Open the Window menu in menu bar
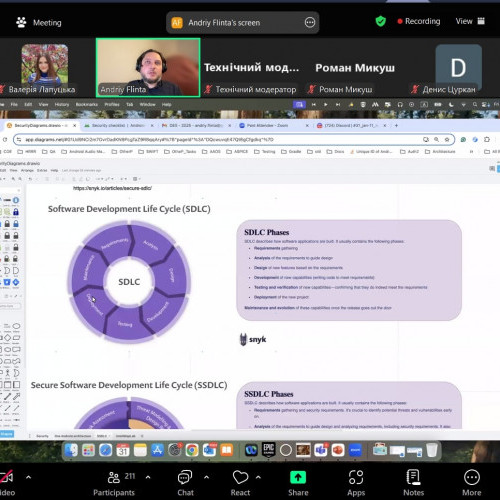500x500 pixels. (x=147, y=104)
